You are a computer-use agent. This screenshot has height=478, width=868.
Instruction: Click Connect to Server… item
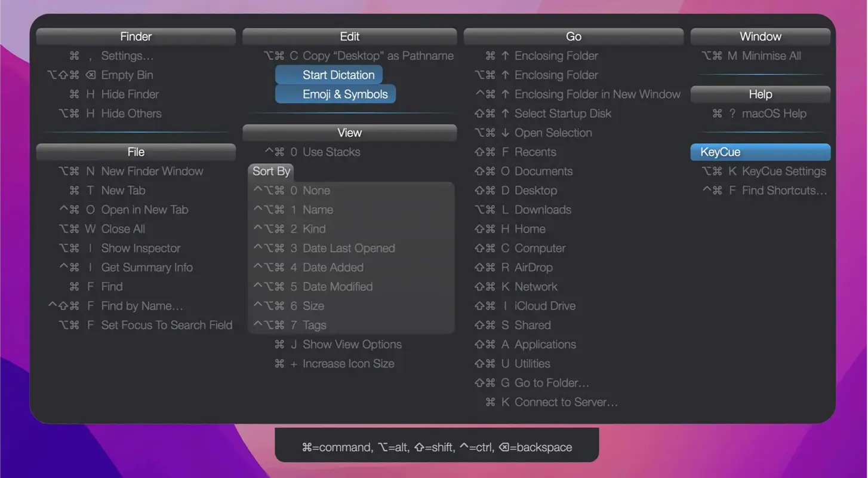coord(565,402)
